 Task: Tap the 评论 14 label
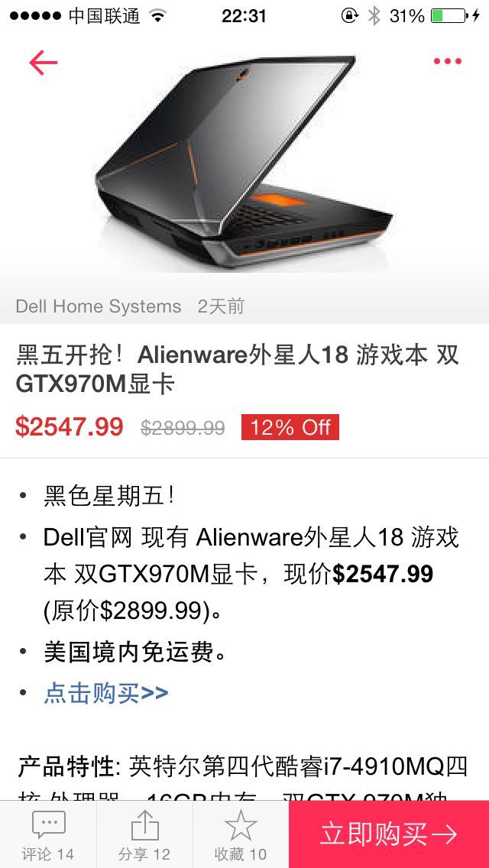[x=47, y=854]
